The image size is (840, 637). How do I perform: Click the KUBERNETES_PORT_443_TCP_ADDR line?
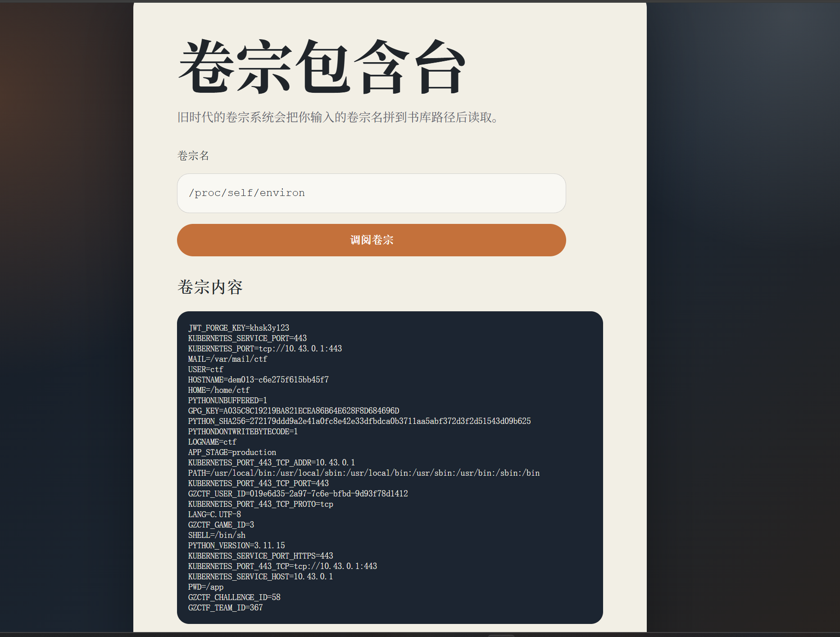click(272, 463)
